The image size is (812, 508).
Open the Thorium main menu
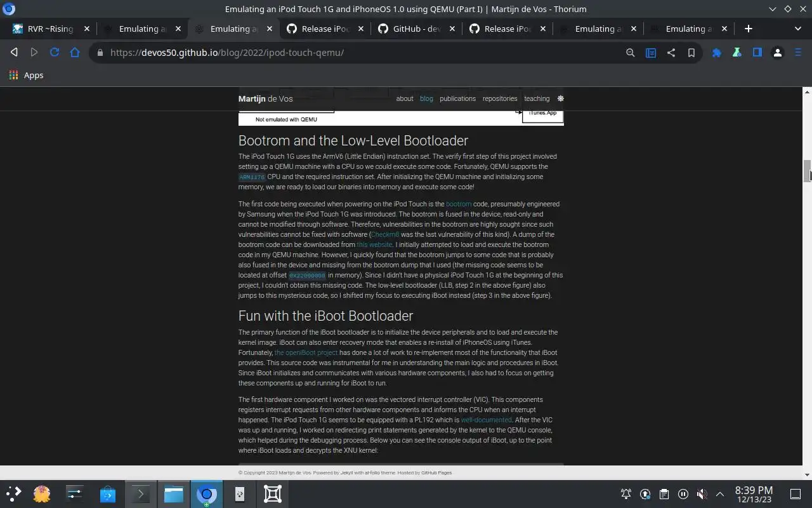(x=798, y=53)
